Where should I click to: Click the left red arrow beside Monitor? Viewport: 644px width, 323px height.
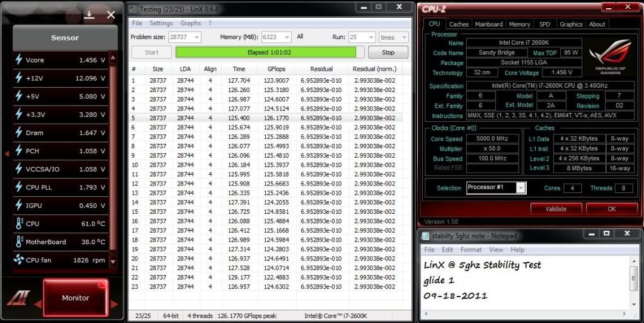pos(37,304)
